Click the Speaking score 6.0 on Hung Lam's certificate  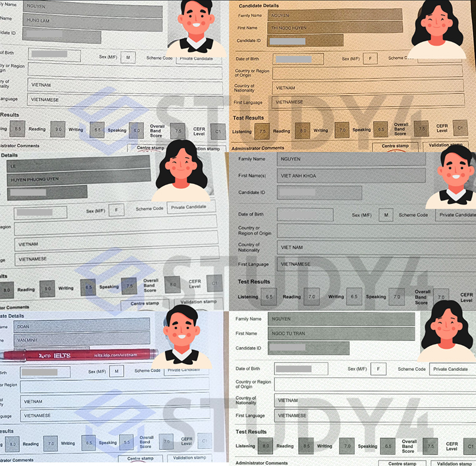[136, 130]
